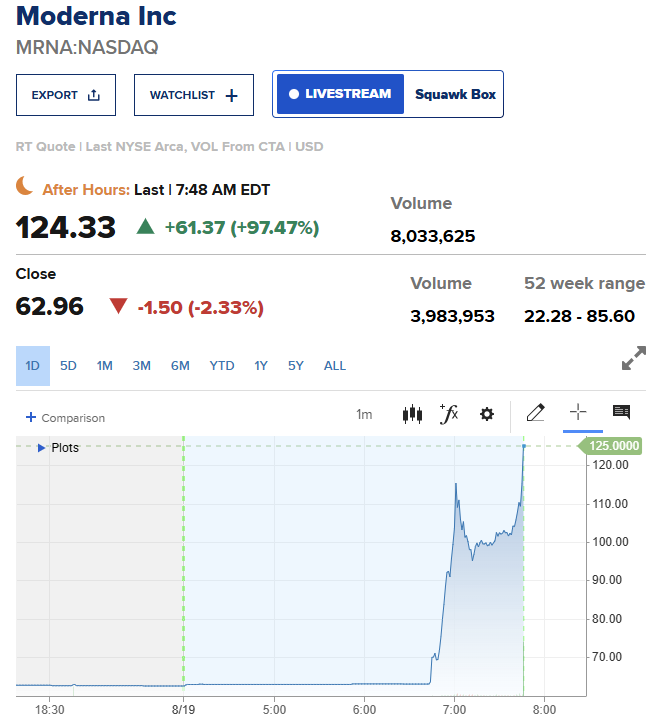Open the LIVESTREAM player
This screenshot has width=660, height=722.
(340, 94)
